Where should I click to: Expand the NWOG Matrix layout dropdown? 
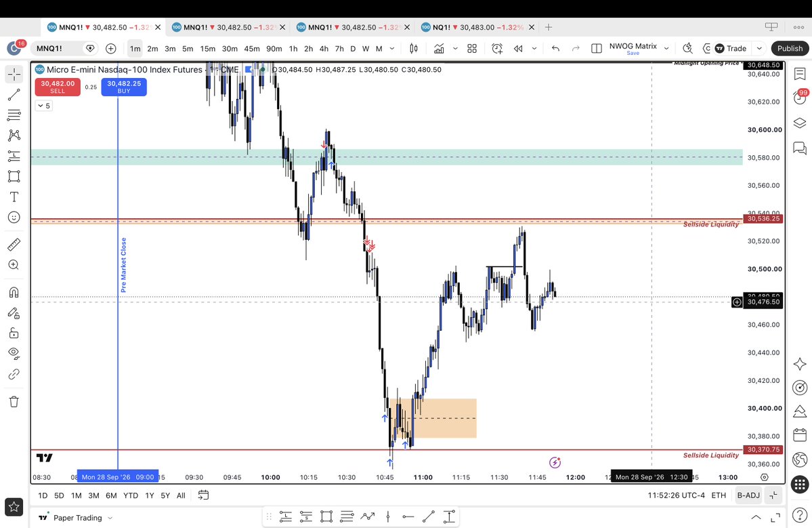pos(666,48)
